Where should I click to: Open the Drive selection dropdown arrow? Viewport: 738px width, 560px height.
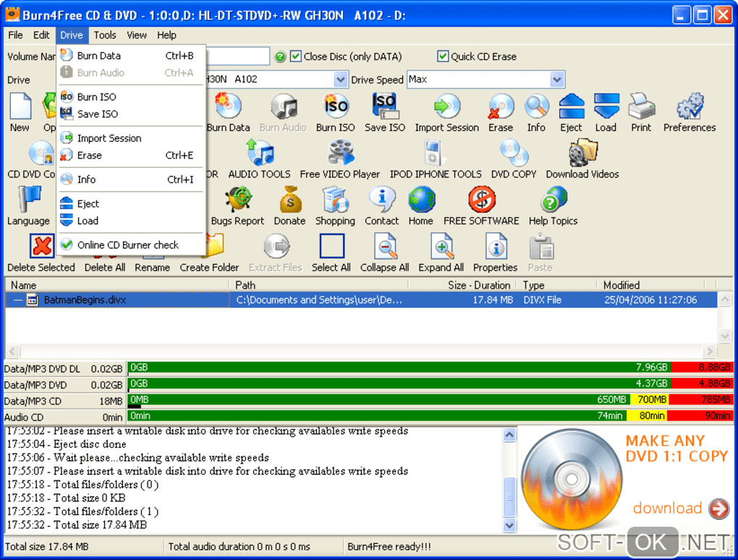point(341,80)
